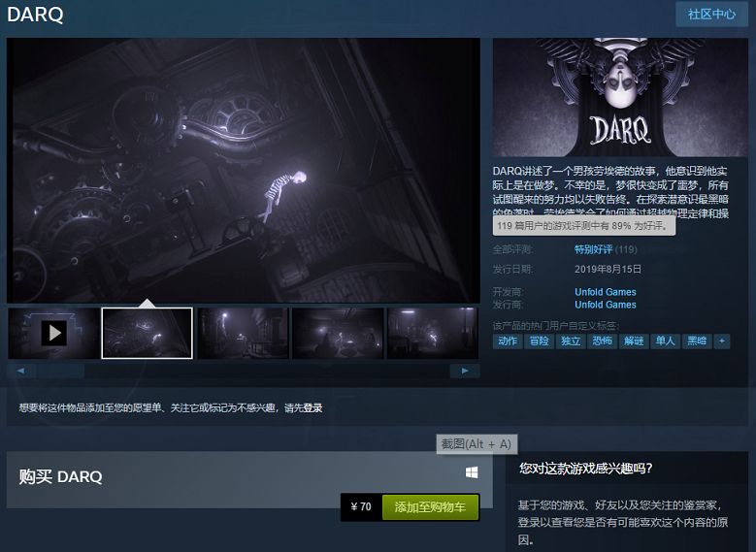Select the 动作 tag
Screen dimensions: 756x552
point(508,341)
